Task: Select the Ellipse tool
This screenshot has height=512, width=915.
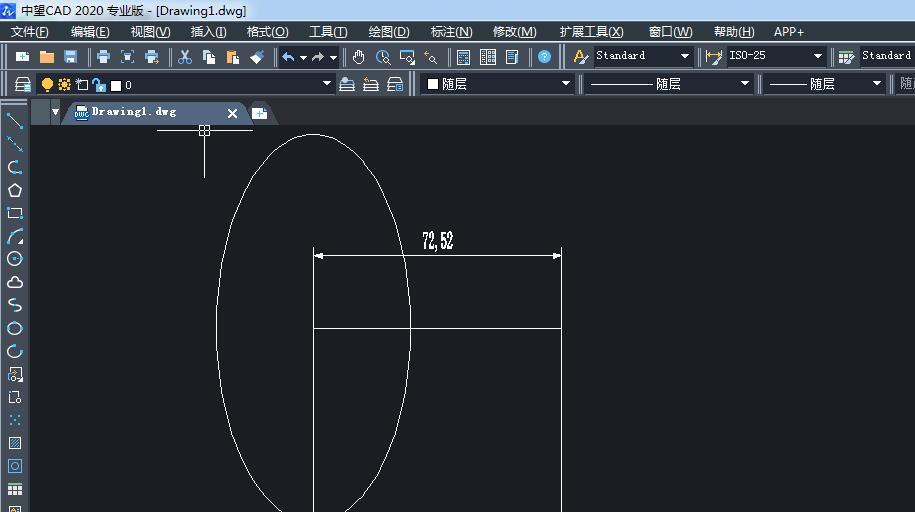Action: 15,328
